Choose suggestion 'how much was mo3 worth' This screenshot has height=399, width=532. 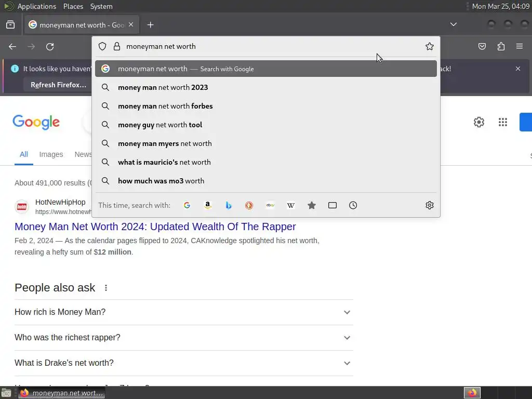266,181
